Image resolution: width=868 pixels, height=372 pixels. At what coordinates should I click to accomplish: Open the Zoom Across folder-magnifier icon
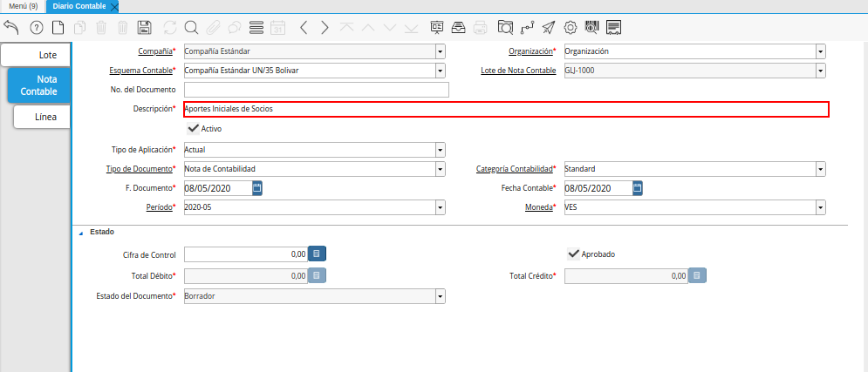coord(505,27)
